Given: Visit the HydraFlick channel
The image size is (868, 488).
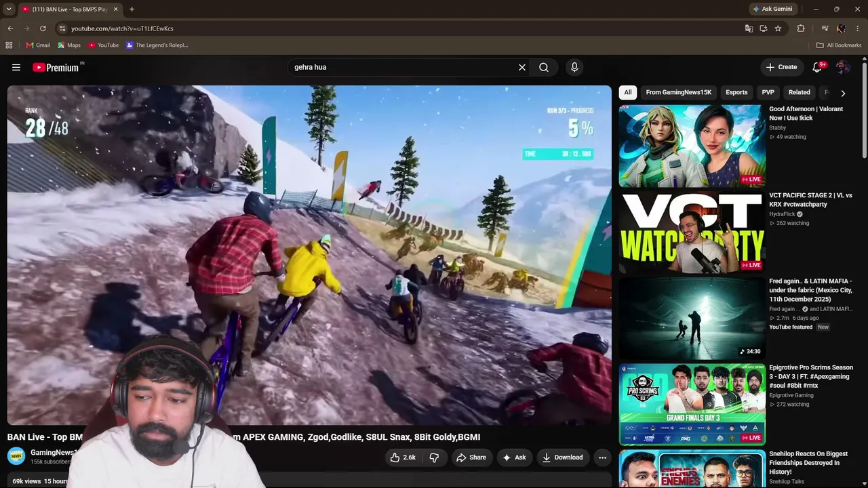Looking at the screenshot, I should click(782, 214).
